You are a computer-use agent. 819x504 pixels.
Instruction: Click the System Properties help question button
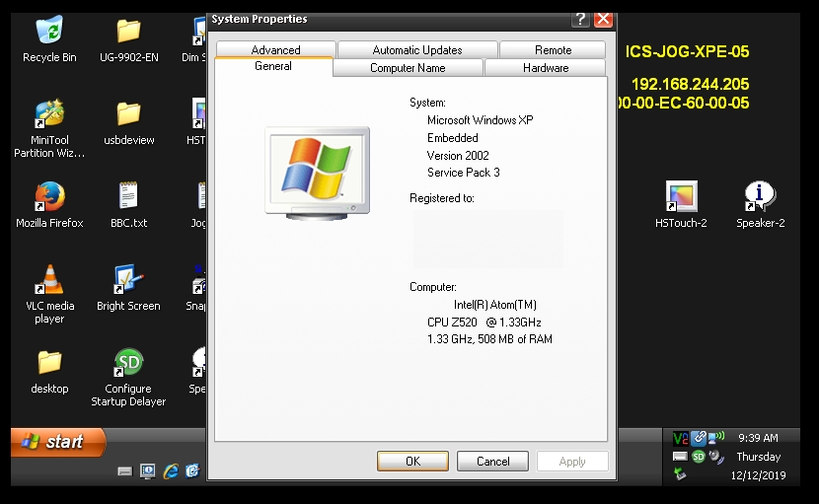(580, 20)
